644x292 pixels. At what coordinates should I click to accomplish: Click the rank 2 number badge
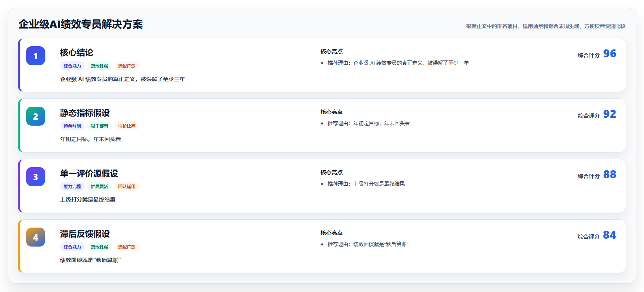tap(36, 116)
